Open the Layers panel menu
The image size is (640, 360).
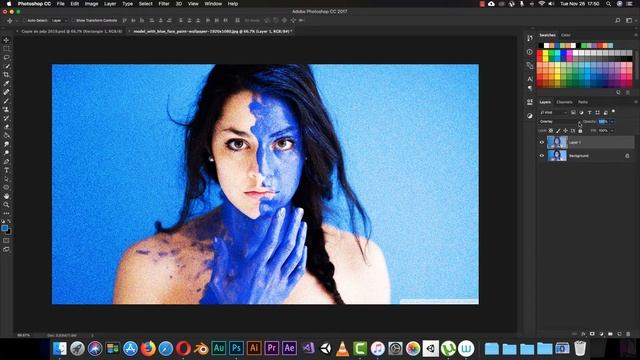click(635, 102)
